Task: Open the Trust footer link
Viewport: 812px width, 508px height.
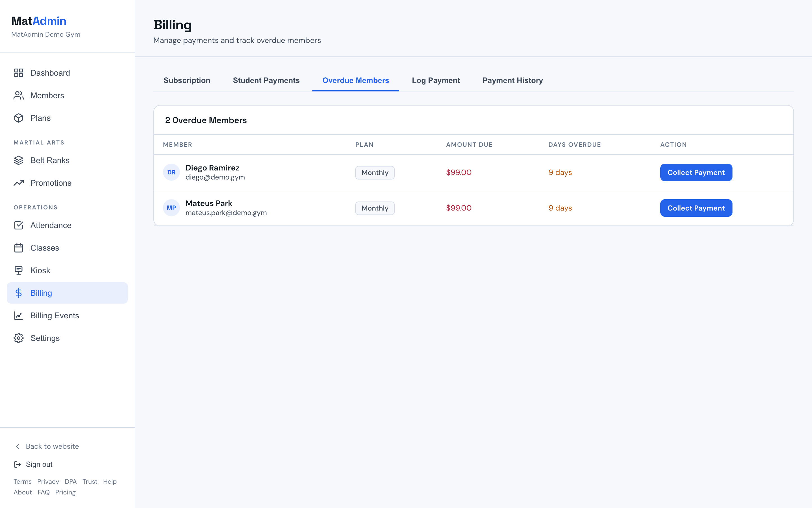Action: [x=90, y=481]
